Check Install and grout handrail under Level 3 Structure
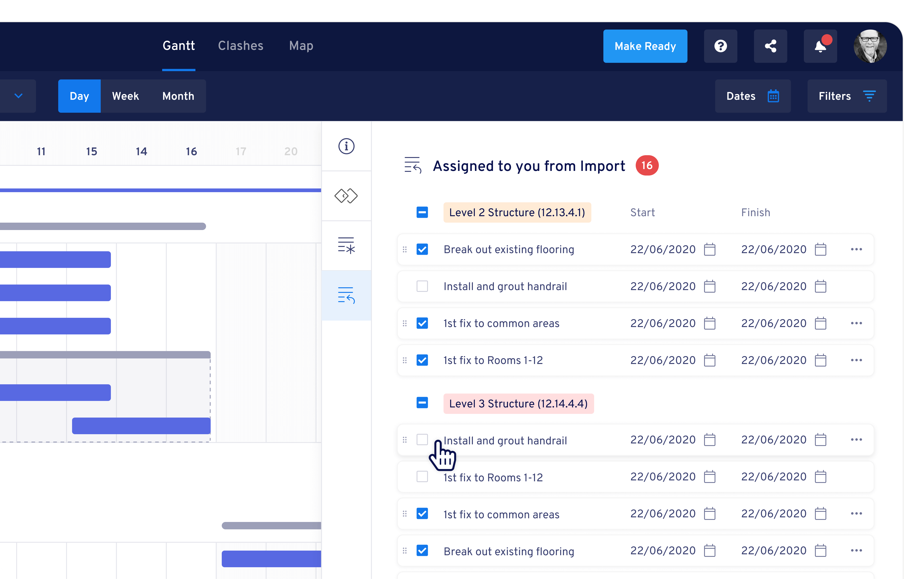 [422, 440]
